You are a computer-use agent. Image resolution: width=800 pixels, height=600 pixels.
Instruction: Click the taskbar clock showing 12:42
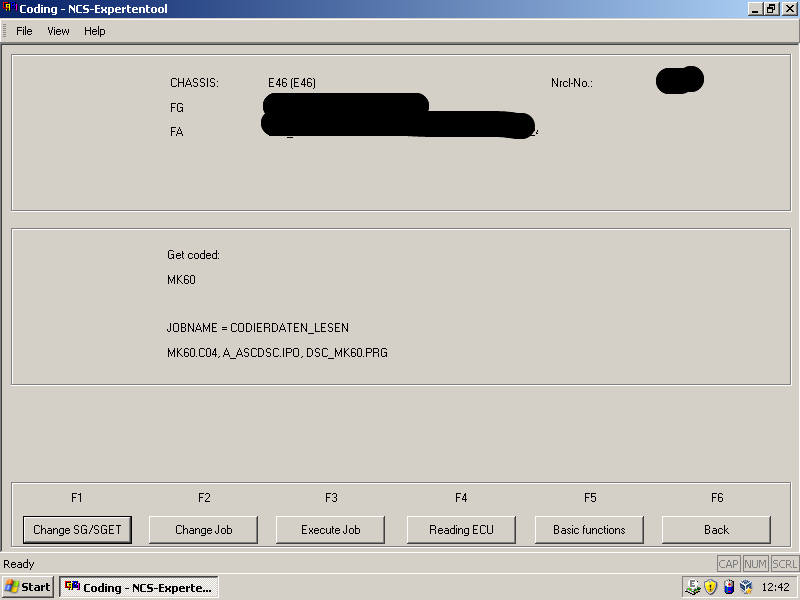(776, 587)
